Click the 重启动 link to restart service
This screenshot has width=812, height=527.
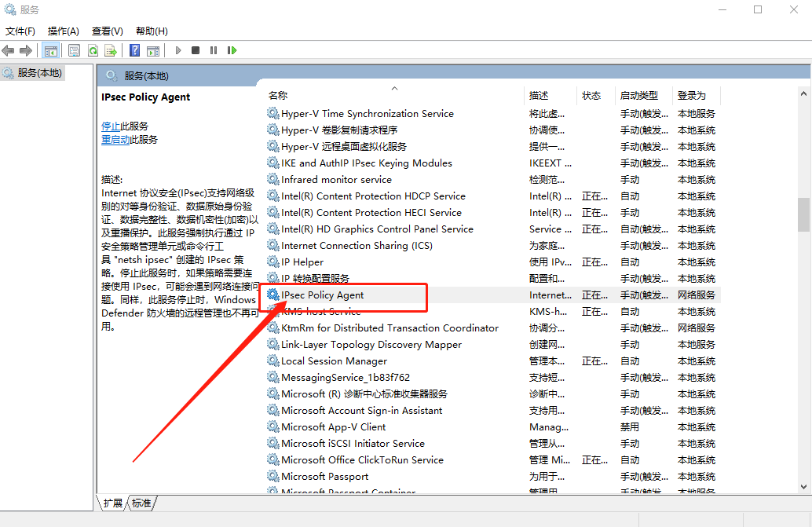[115, 140]
